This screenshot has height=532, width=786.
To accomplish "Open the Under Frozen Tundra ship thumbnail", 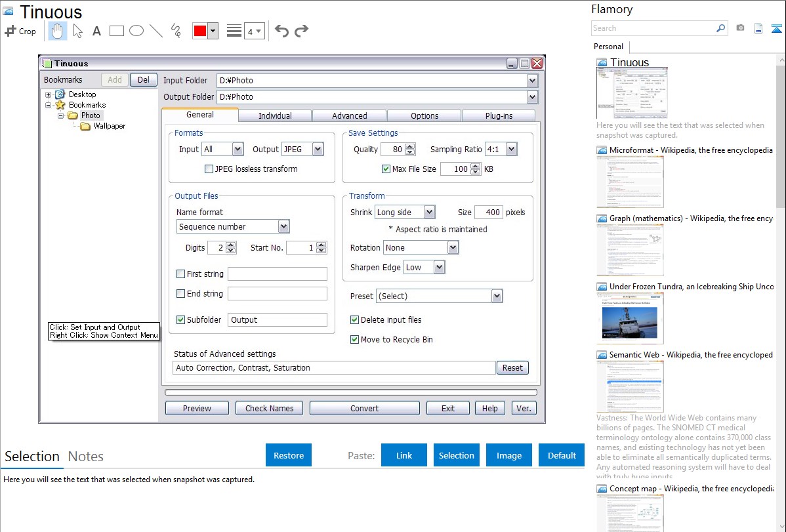I will point(630,319).
